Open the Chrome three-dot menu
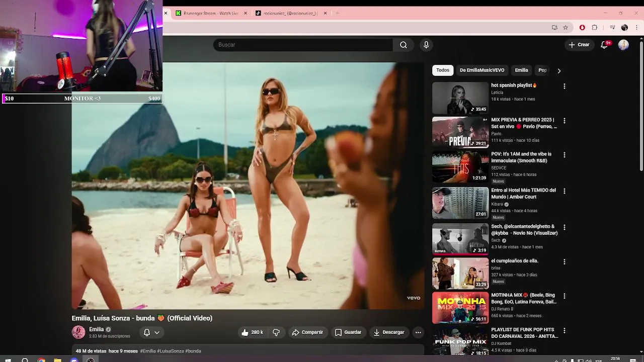The width and height of the screenshot is (644, 362). [x=636, y=28]
